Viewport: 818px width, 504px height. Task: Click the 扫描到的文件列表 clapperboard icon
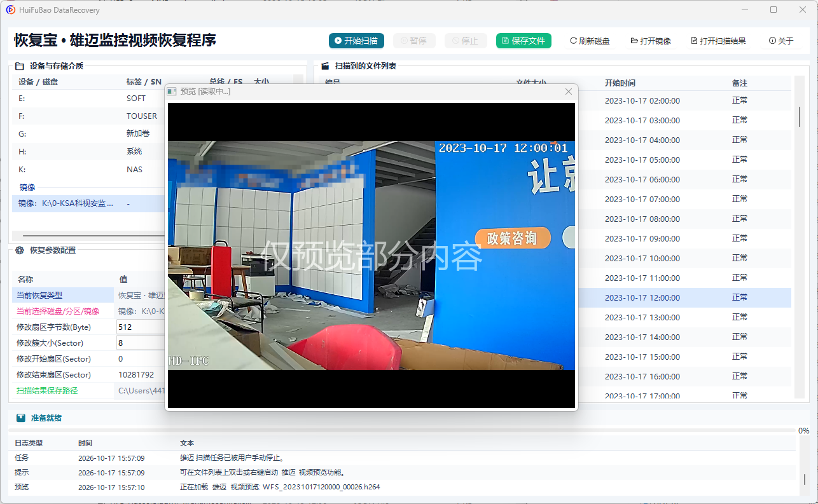coord(325,65)
